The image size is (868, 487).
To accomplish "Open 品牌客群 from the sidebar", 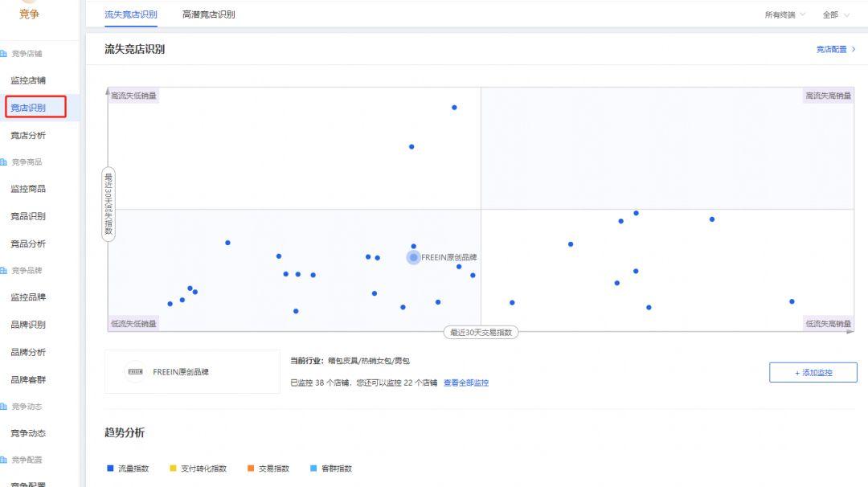I will coord(28,379).
